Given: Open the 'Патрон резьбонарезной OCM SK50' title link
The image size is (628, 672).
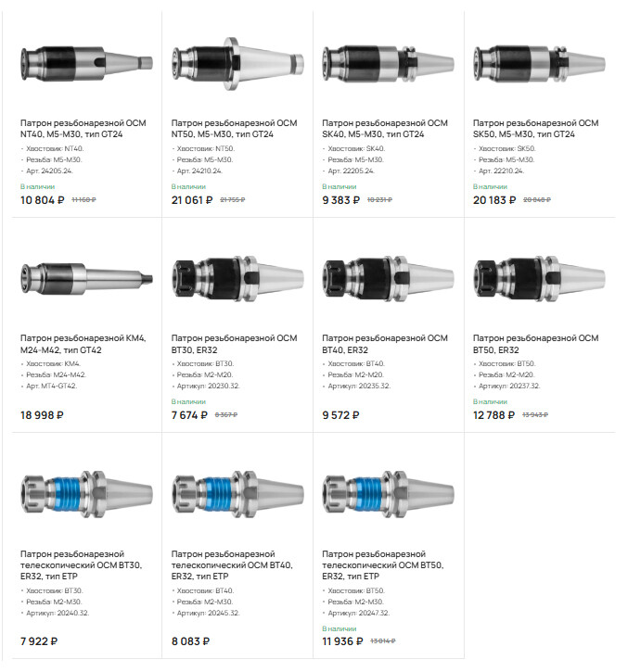Looking at the screenshot, I should click(x=536, y=129).
